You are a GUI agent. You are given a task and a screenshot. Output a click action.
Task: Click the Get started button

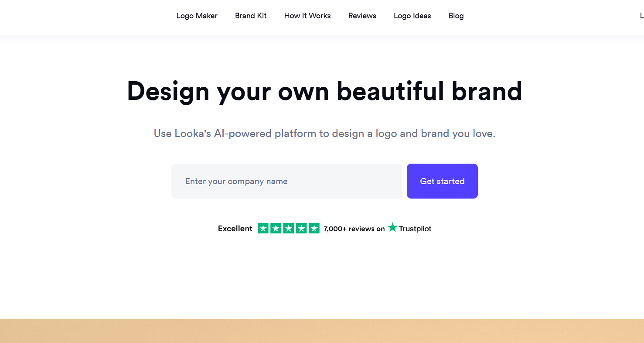tap(442, 181)
